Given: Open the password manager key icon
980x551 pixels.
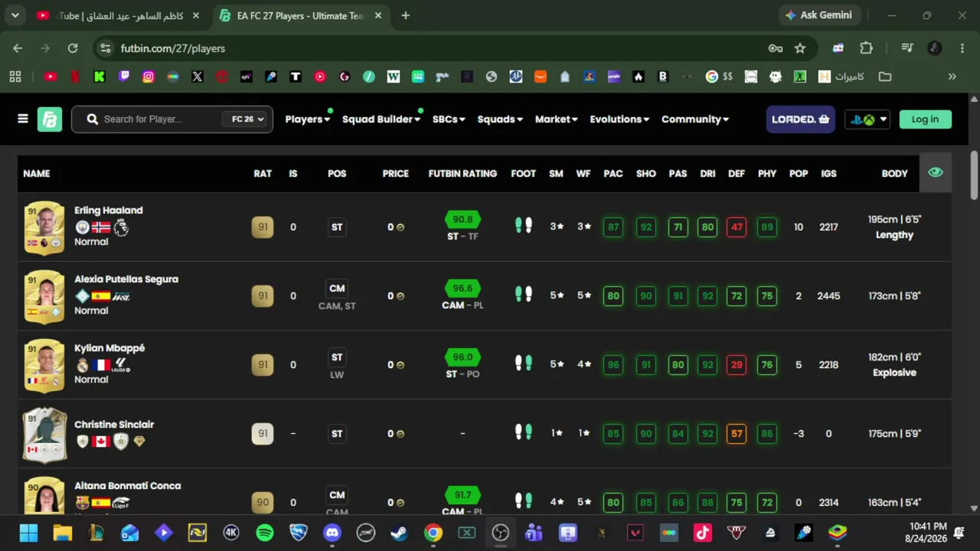Looking at the screenshot, I should (x=776, y=48).
